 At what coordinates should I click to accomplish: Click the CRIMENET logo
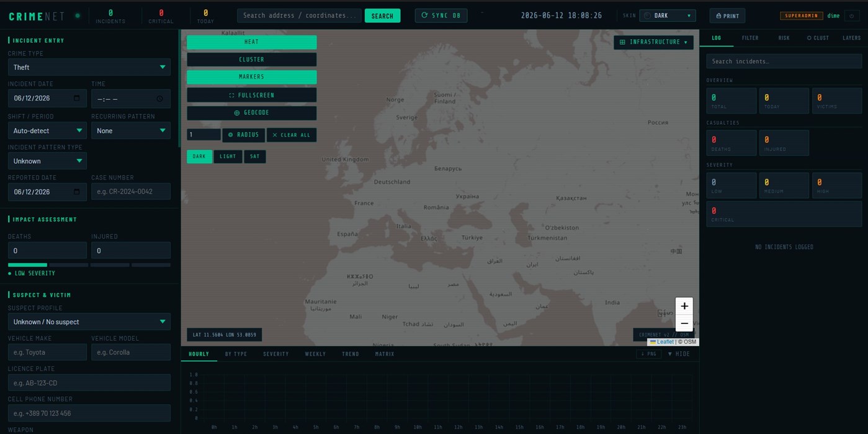pyautogui.click(x=37, y=16)
